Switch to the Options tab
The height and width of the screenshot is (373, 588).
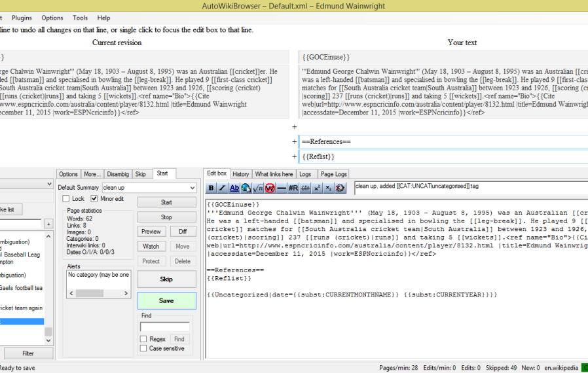point(68,174)
